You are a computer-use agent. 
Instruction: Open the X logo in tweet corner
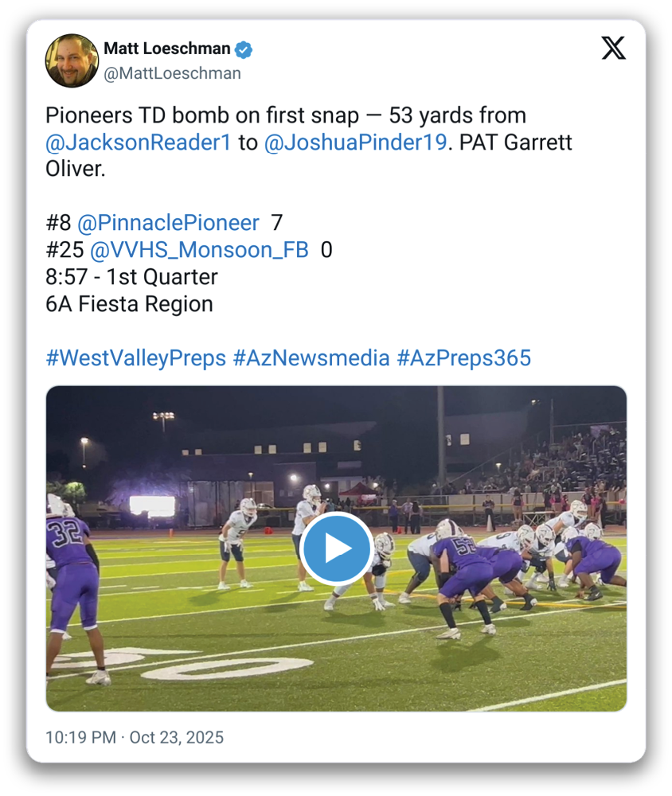(x=613, y=48)
